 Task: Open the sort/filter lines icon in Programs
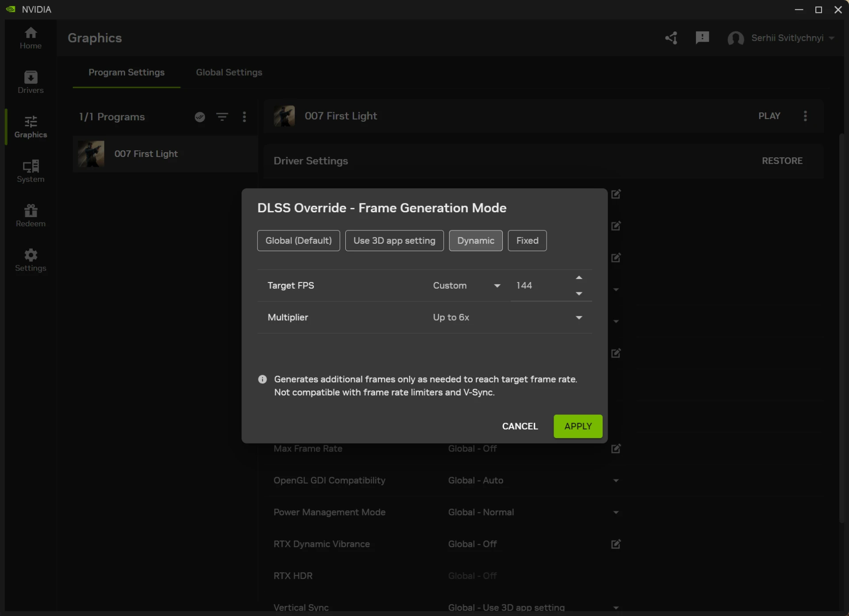pos(222,117)
